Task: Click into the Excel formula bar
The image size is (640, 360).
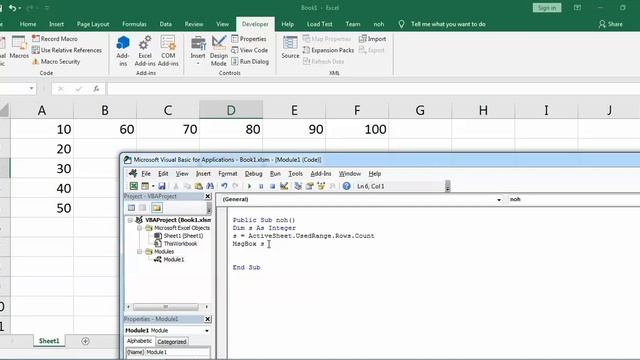Action: pyautogui.click(x=373, y=89)
